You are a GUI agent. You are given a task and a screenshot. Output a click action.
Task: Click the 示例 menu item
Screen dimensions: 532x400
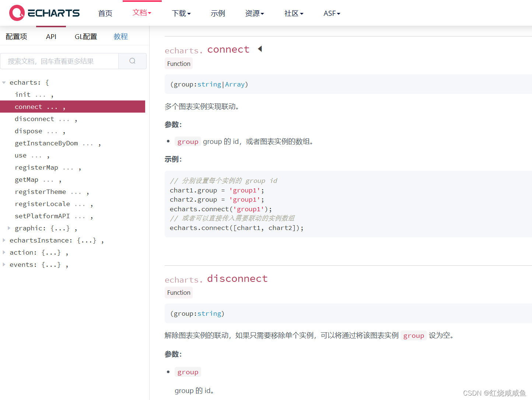coord(218,13)
